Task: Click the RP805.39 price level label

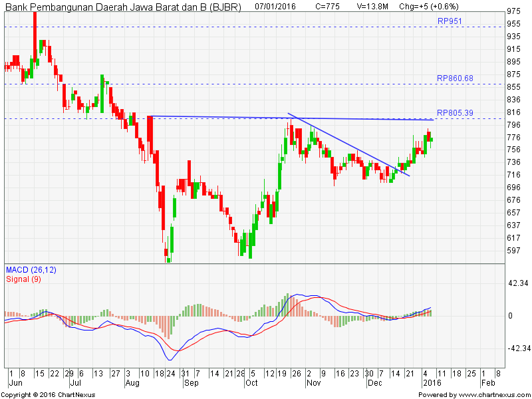Action: tap(455, 113)
